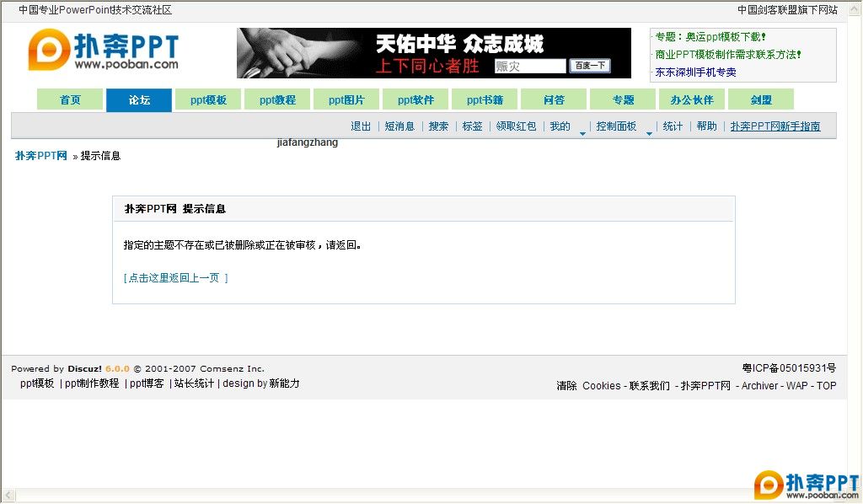The image size is (863, 504).
Task: Click the 天佑中华 众志成城 banner image
Action: point(434,53)
